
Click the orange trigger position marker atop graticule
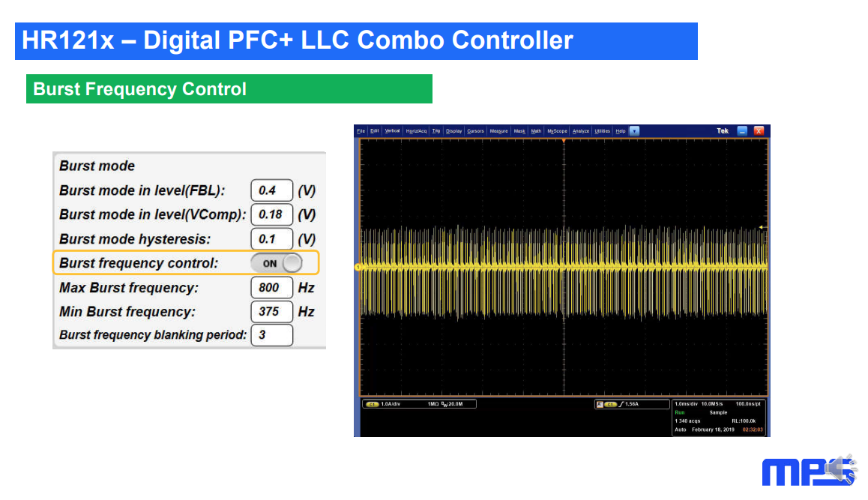point(564,141)
